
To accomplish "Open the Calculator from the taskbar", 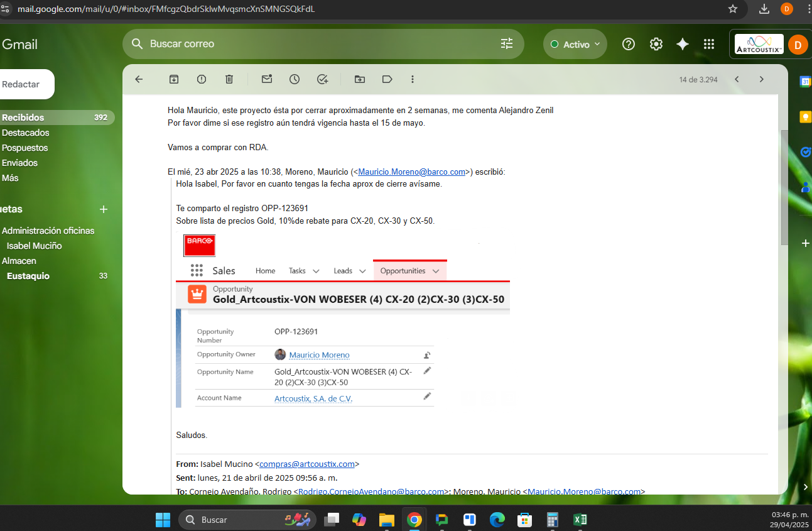I will 553,520.
